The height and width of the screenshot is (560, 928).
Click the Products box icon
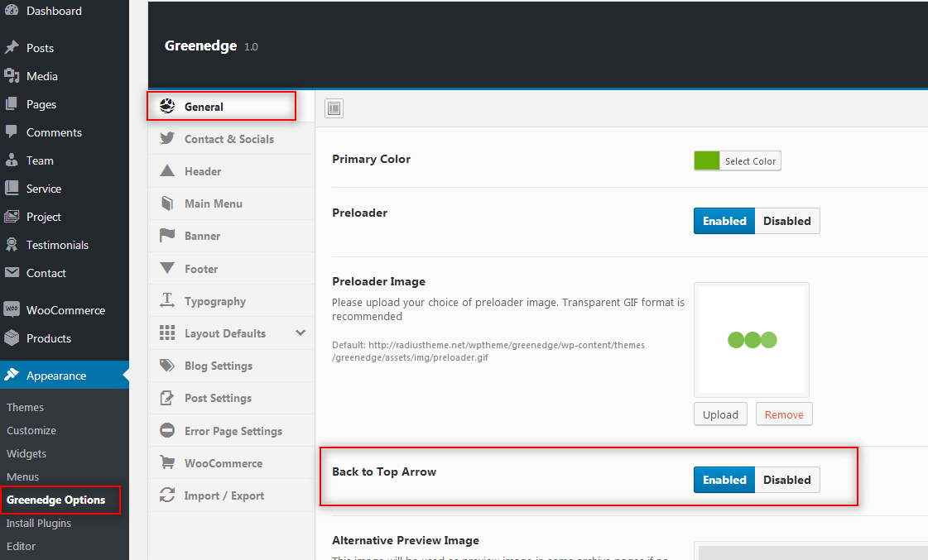(12, 337)
